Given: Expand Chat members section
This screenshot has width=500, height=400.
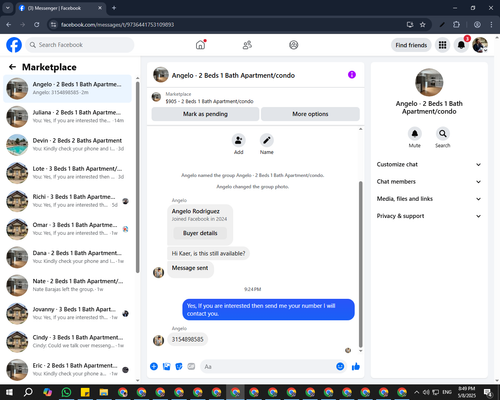Looking at the screenshot, I should [x=429, y=182].
